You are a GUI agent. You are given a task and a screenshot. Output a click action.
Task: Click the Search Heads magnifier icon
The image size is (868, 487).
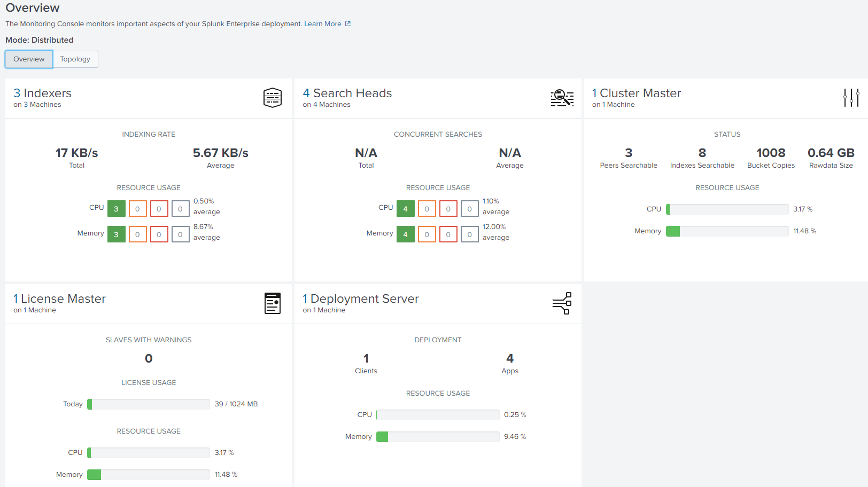562,98
